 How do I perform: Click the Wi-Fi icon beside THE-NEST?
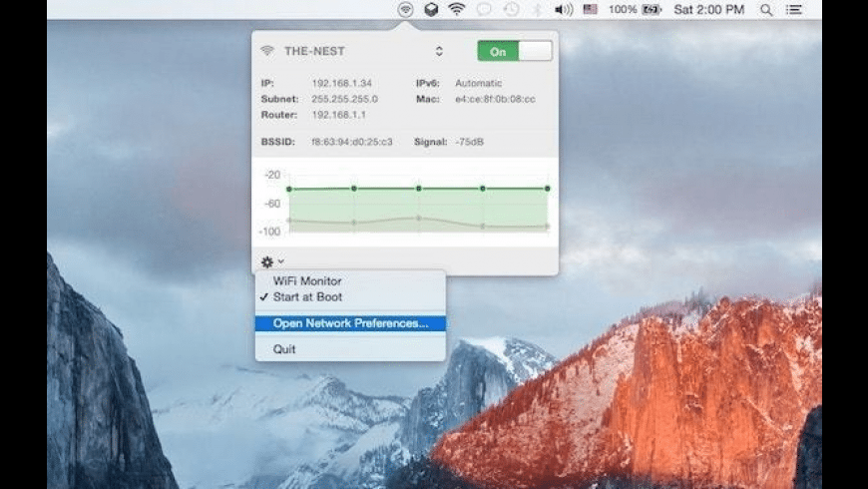click(267, 51)
